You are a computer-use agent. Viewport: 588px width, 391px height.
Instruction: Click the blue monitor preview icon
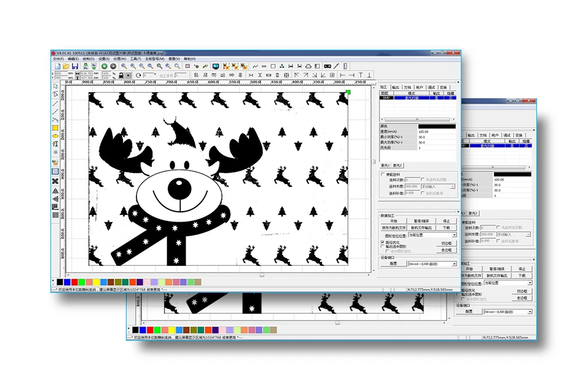[x=216, y=66]
